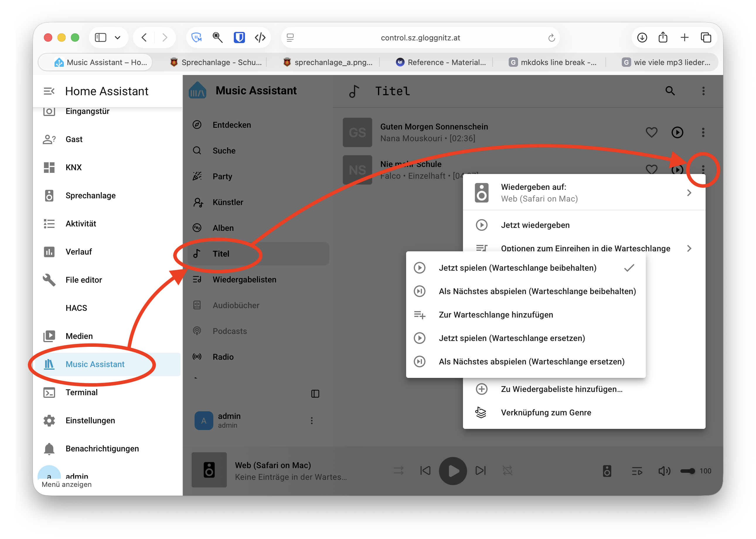
Task: Choose Zu Wiedergabeliste hinzufügen…
Action: pyautogui.click(x=584, y=389)
